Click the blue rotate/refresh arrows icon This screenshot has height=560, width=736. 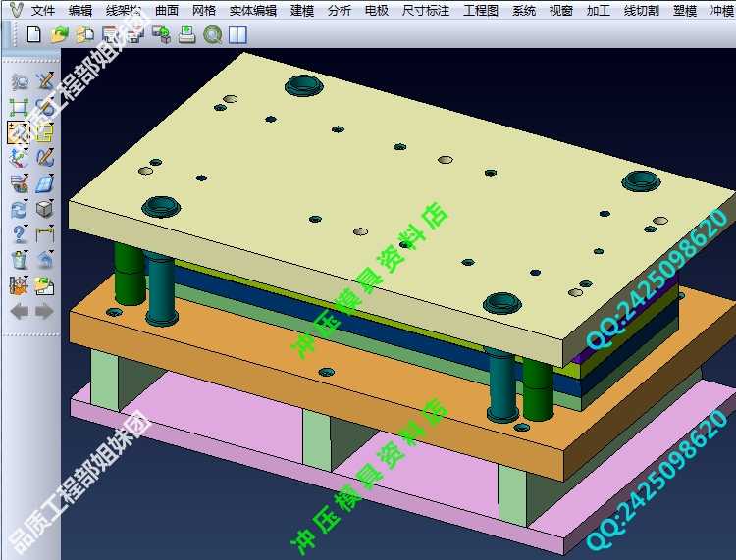pos(20,209)
